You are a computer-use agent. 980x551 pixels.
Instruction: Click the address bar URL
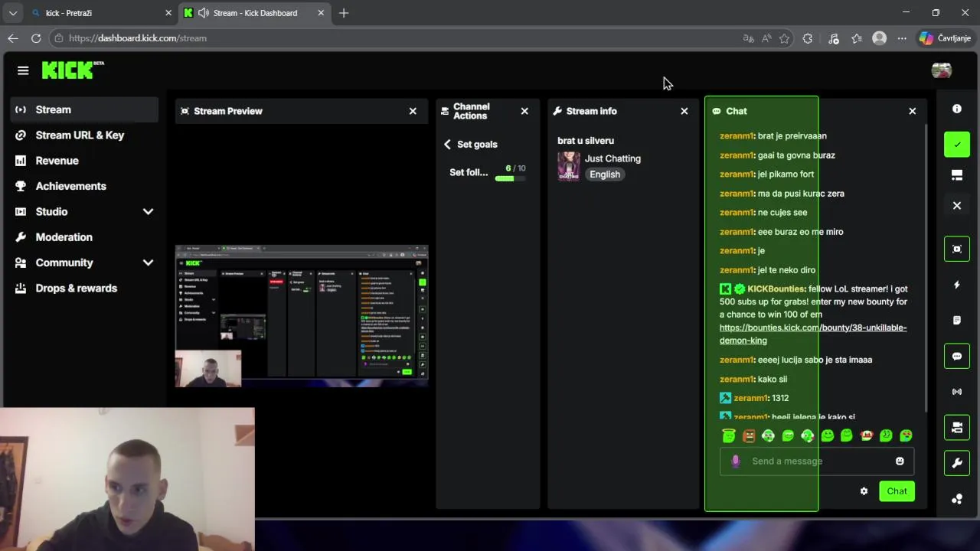tap(138, 38)
